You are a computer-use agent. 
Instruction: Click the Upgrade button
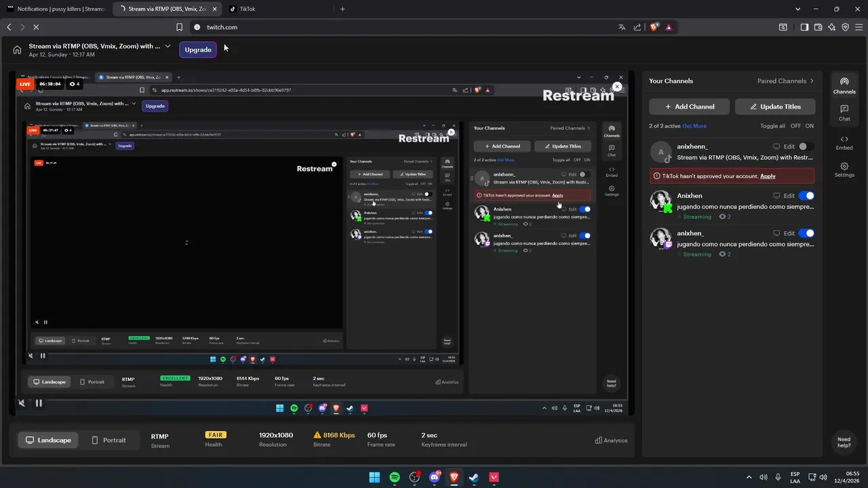(198, 49)
